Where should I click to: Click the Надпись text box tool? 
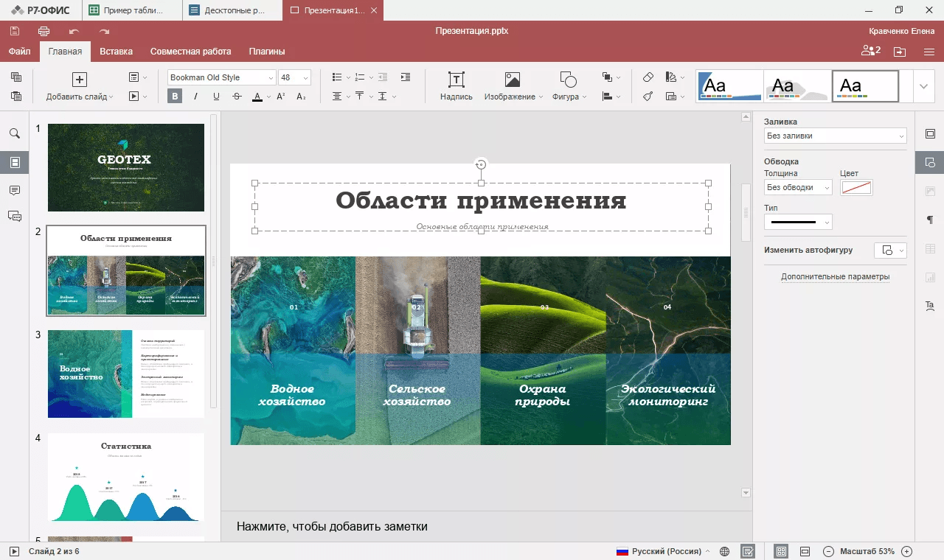tap(456, 86)
